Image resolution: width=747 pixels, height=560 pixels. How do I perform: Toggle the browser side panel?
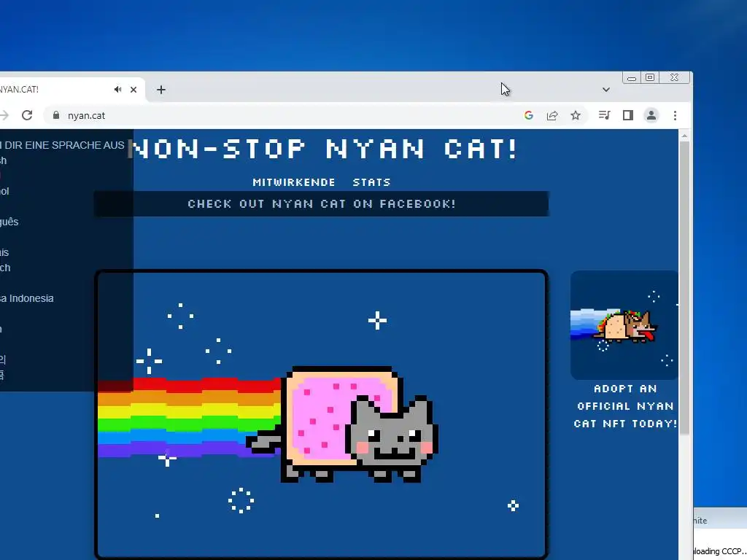coord(628,115)
